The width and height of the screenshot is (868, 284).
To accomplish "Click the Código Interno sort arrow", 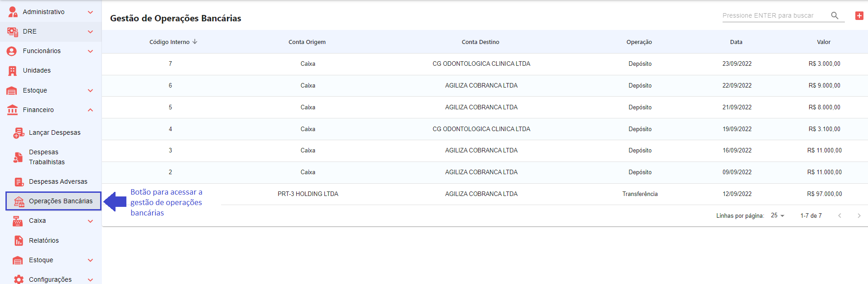I will pos(195,42).
